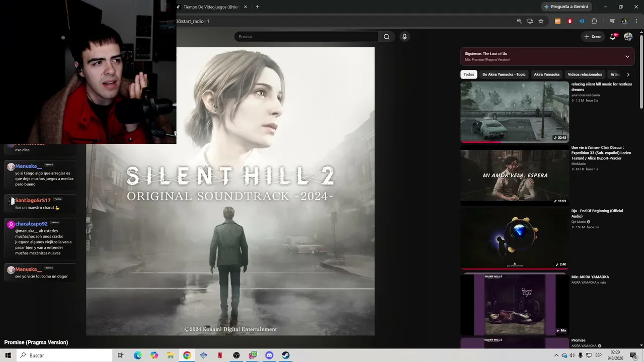Open the Djo Music channel link
The image size is (644, 362).
point(579,222)
